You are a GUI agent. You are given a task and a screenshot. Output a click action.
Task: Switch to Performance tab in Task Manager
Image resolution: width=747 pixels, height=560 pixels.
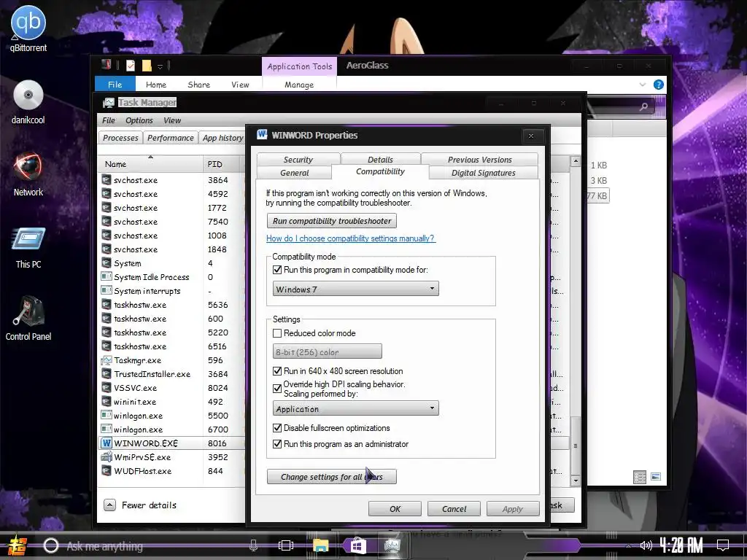pyautogui.click(x=170, y=138)
